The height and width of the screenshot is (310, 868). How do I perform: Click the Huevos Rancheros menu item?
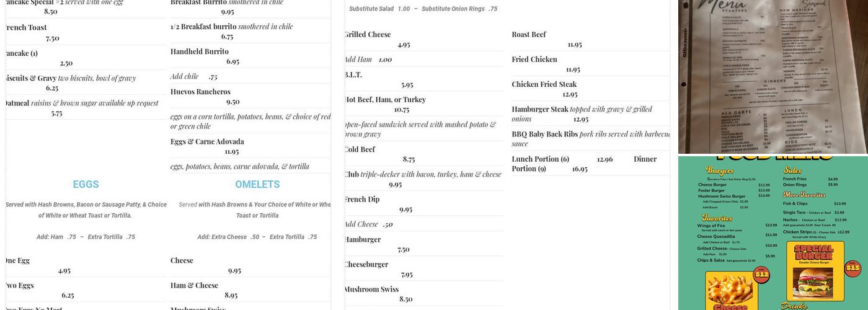[x=200, y=92]
